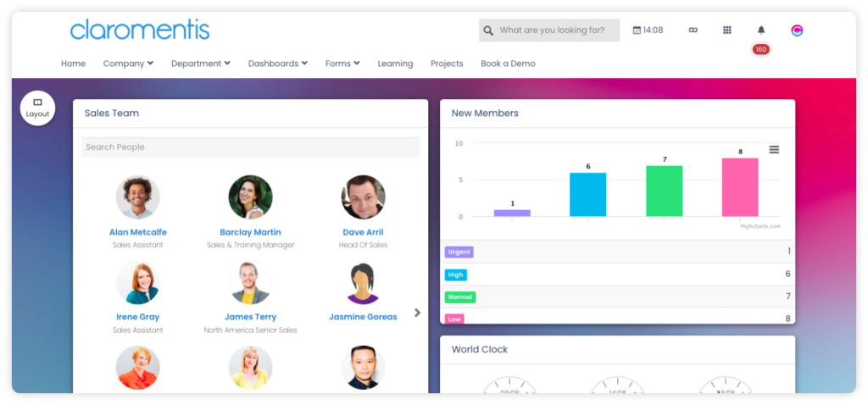Expand the Company dropdown menu
The image size is (868, 405).
click(x=129, y=64)
